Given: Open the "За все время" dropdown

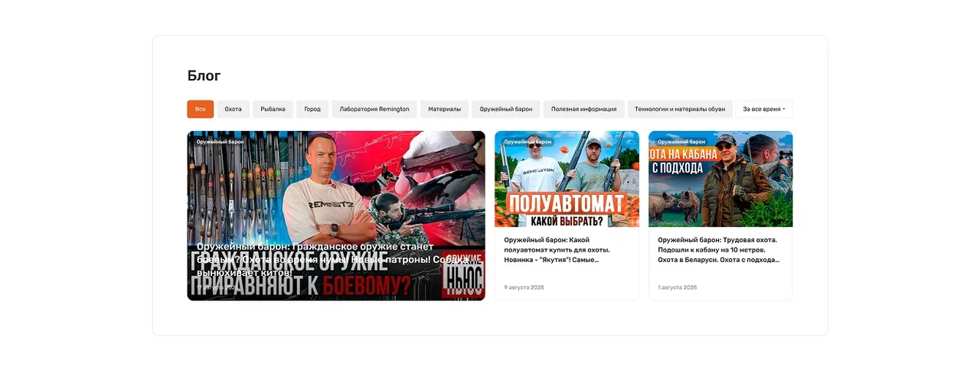Looking at the screenshot, I should point(764,109).
